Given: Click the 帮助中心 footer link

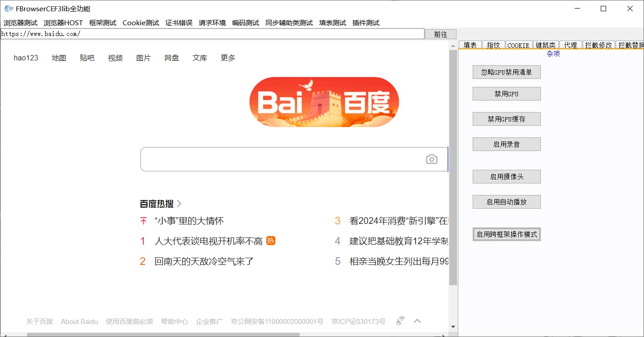Looking at the screenshot, I should [174, 321].
